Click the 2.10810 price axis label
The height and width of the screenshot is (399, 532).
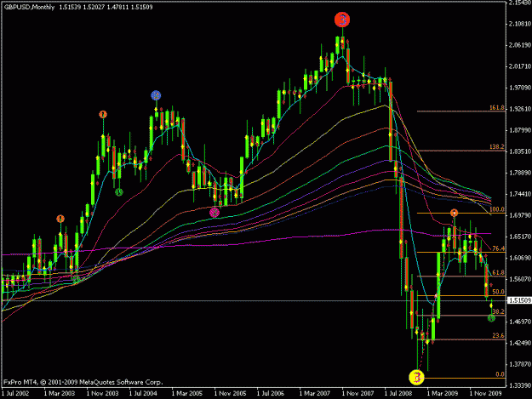(x=520, y=23)
